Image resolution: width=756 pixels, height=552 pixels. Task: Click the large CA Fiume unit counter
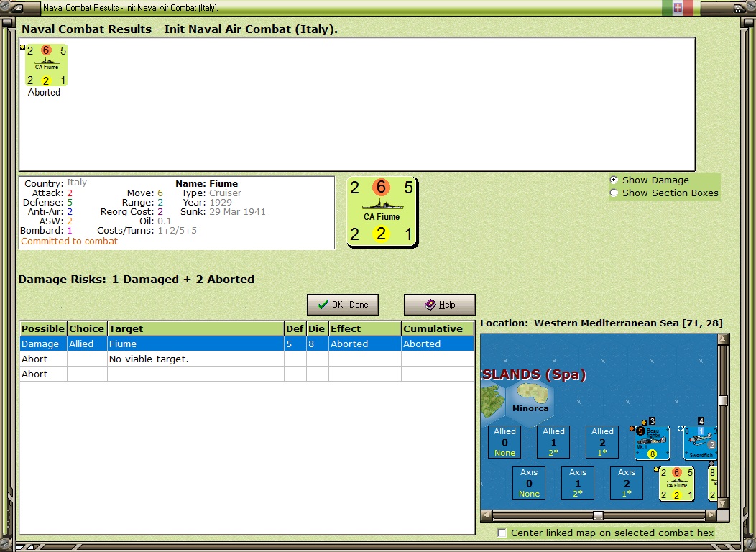click(382, 212)
